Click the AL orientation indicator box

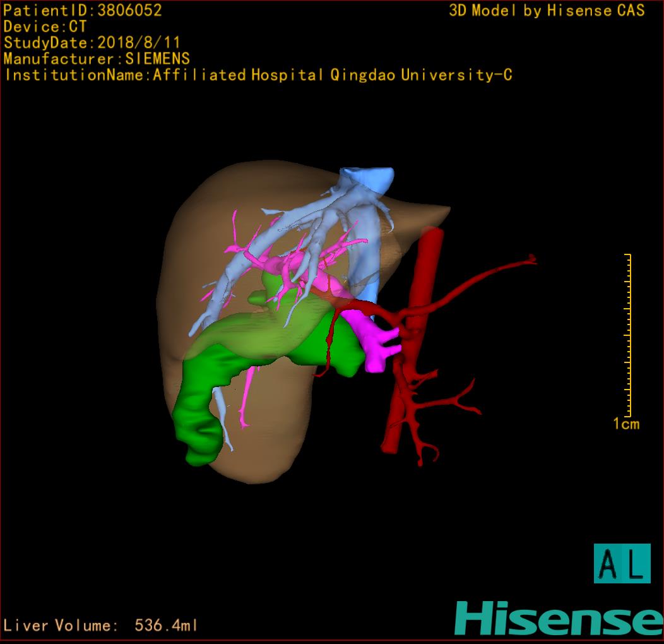622,563
